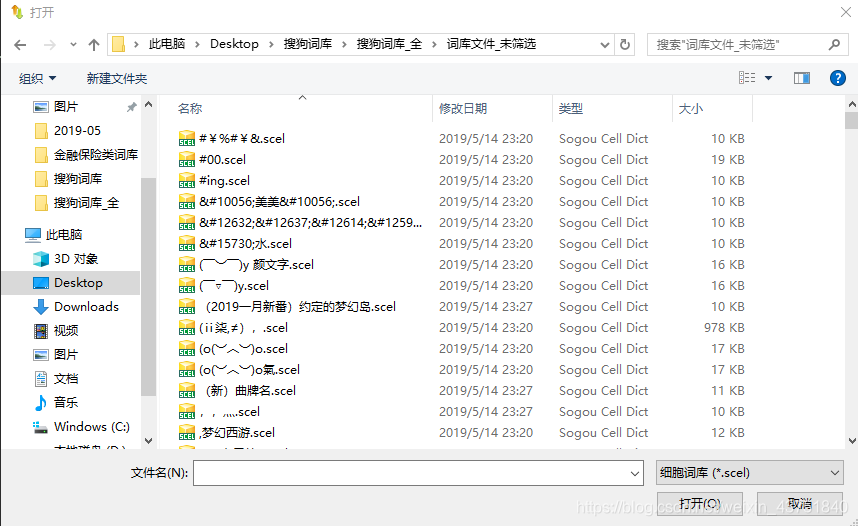Click 16 KB size of (￣▽￣)y.scel

pos(728,286)
